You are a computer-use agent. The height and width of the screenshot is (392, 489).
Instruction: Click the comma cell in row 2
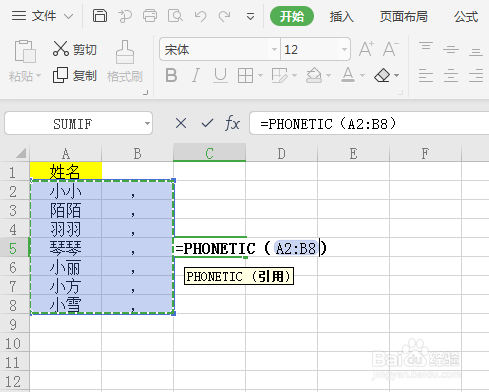coord(137,191)
